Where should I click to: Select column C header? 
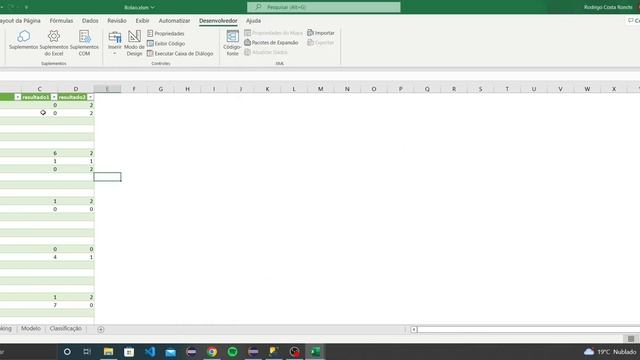click(39, 89)
